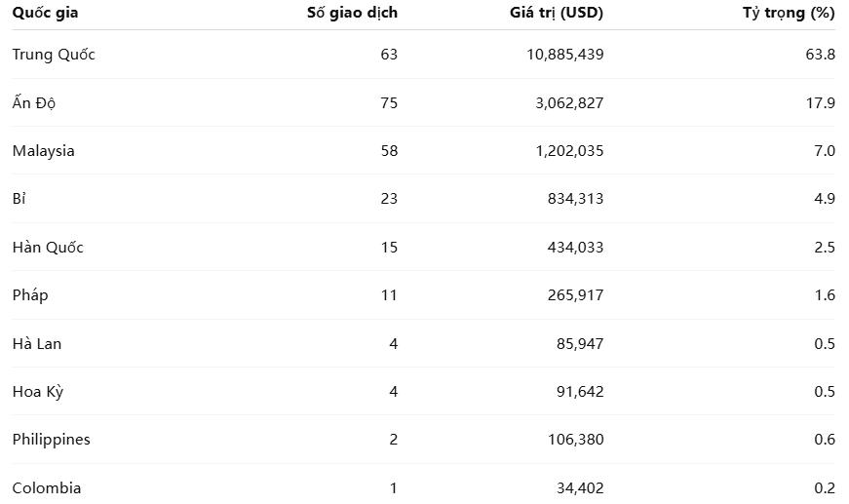Select the "Trung Quốc" country cell

54,55
